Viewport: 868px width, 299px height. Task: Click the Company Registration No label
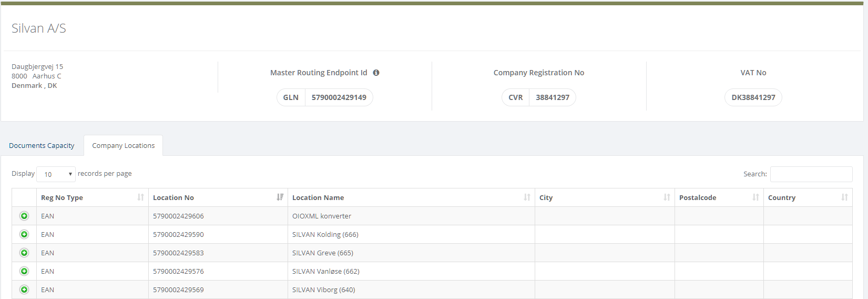pos(539,73)
